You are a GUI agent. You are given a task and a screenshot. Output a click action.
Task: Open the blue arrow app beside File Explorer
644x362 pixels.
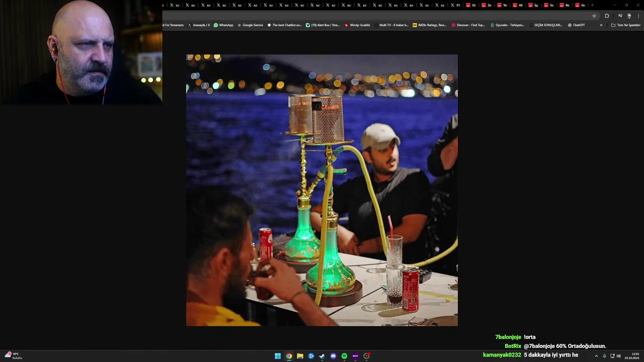pos(311,356)
